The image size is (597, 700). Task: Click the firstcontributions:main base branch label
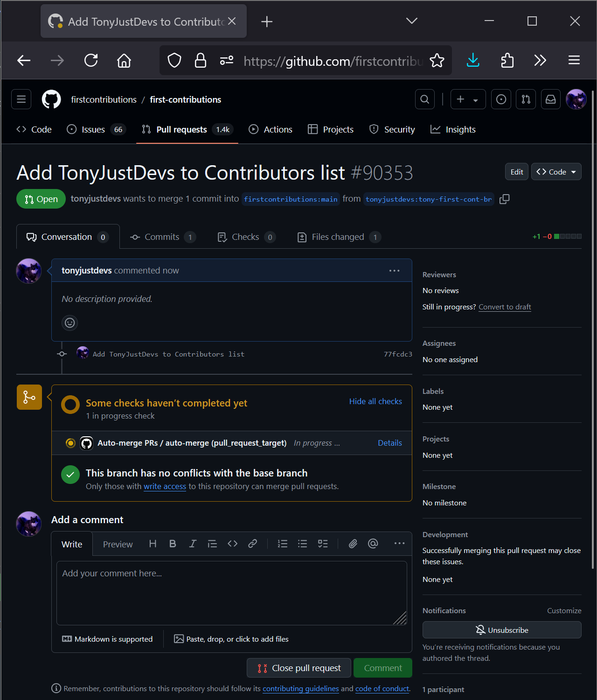[x=291, y=199]
